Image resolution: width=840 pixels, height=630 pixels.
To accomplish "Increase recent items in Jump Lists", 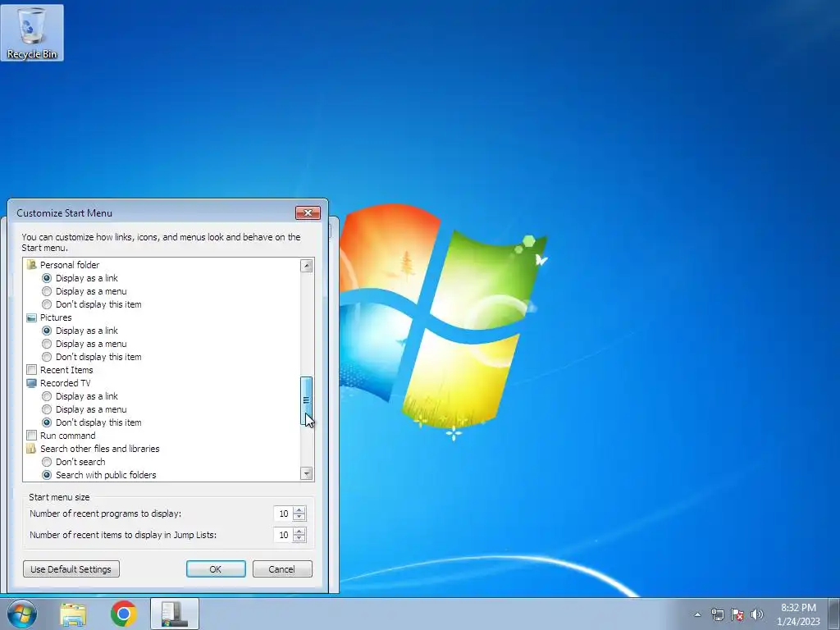I will point(299,532).
